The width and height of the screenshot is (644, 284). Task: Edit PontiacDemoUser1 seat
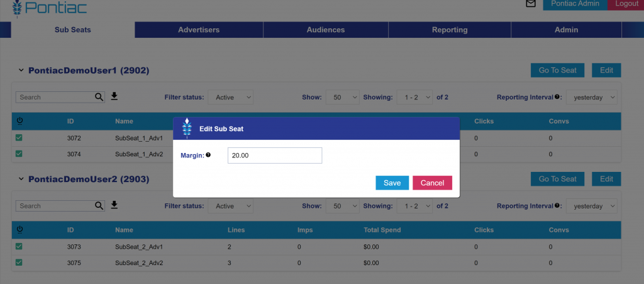coord(606,71)
